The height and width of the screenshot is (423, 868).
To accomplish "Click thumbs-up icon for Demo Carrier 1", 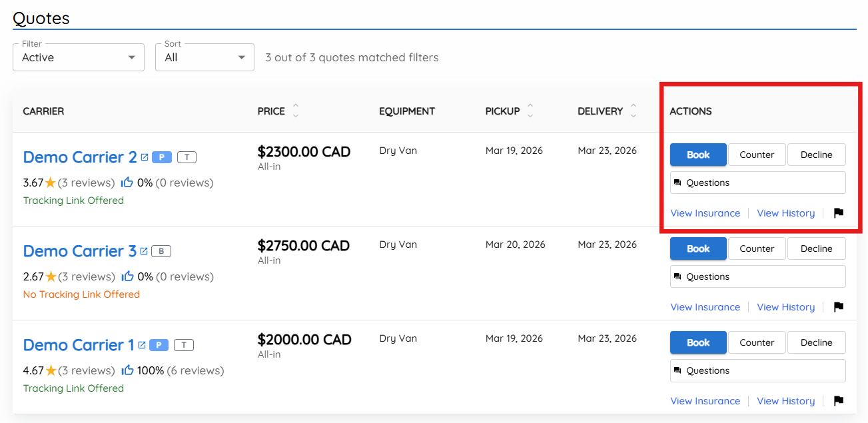I will (x=127, y=370).
